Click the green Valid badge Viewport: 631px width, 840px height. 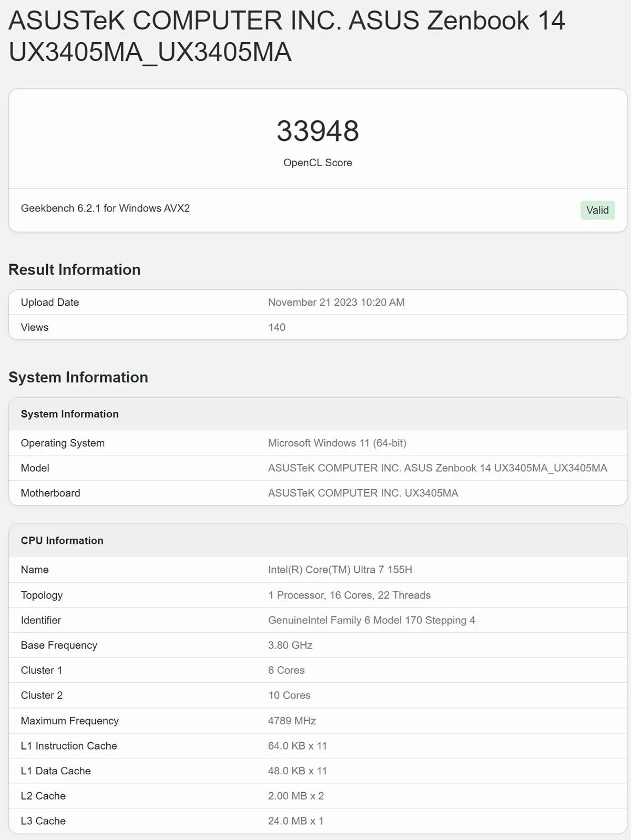click(x=597, y=210)
